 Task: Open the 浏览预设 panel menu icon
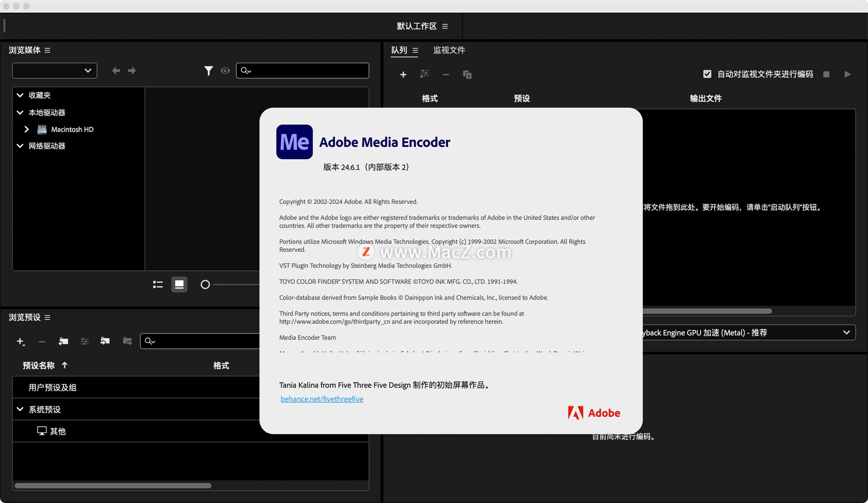pos(47,318)
